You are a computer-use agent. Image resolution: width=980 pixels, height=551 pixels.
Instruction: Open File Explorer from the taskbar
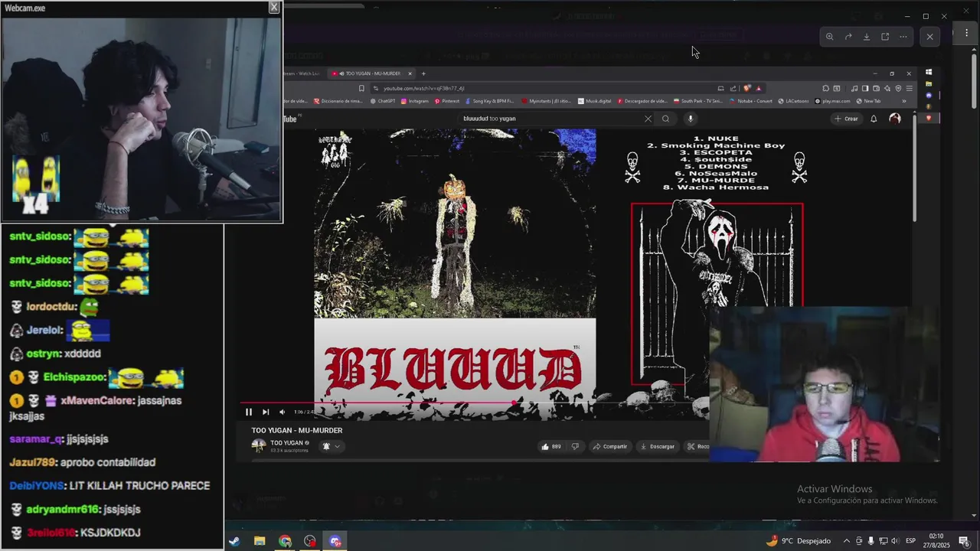click(260, 541)
